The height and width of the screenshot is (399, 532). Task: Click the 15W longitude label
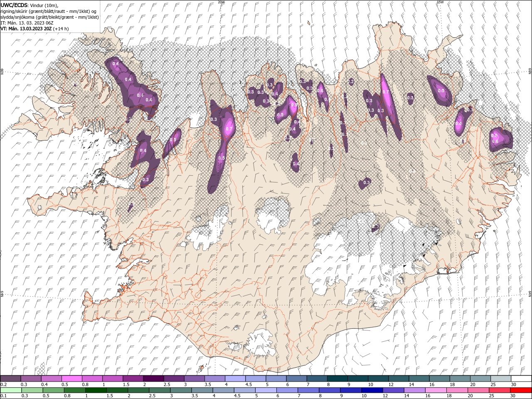click(440, 2)
